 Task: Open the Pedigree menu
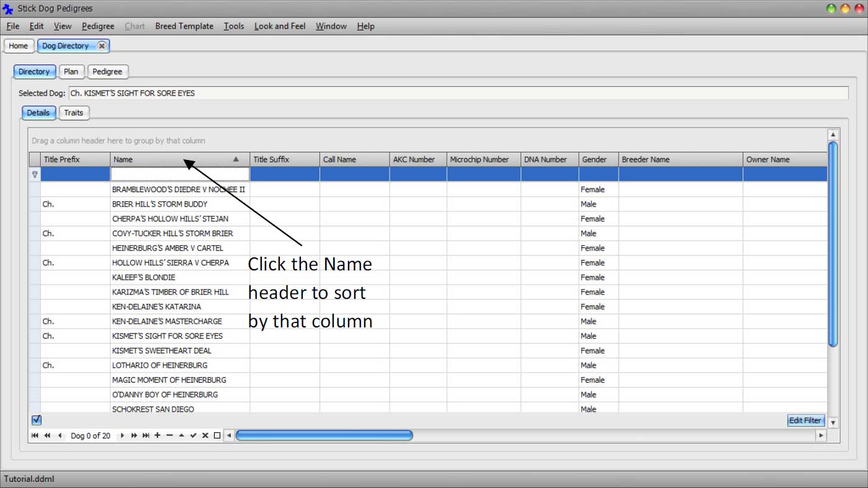(98, 26)
